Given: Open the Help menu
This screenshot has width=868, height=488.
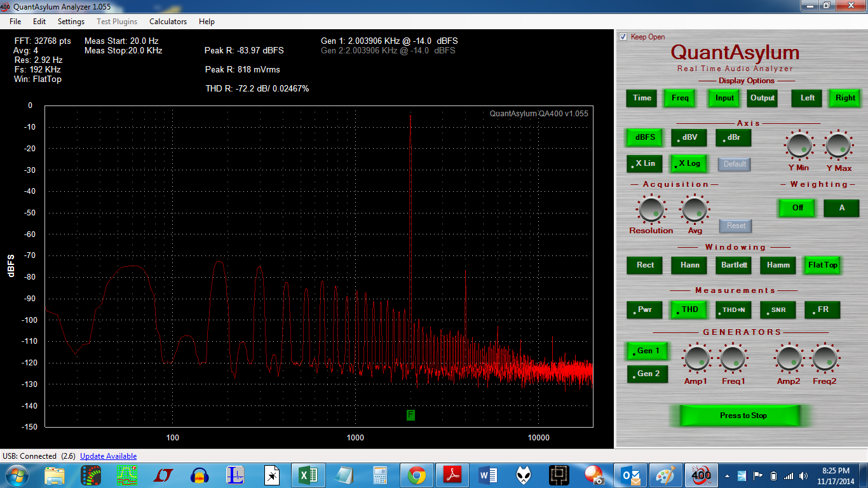Looking at the screenshot, I should (207, 22).
